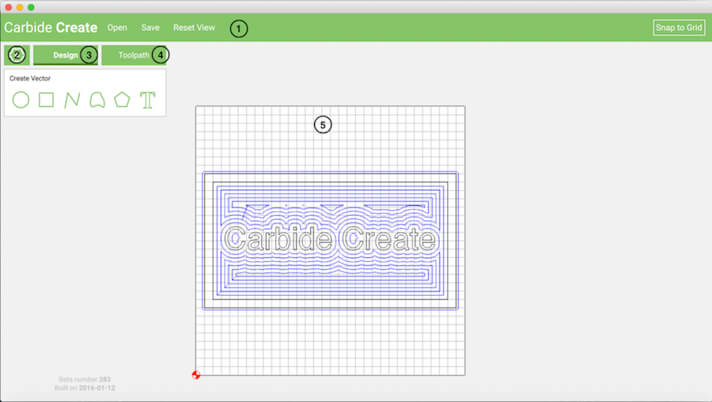Click Reset View in the header

(x=194, y=28)
